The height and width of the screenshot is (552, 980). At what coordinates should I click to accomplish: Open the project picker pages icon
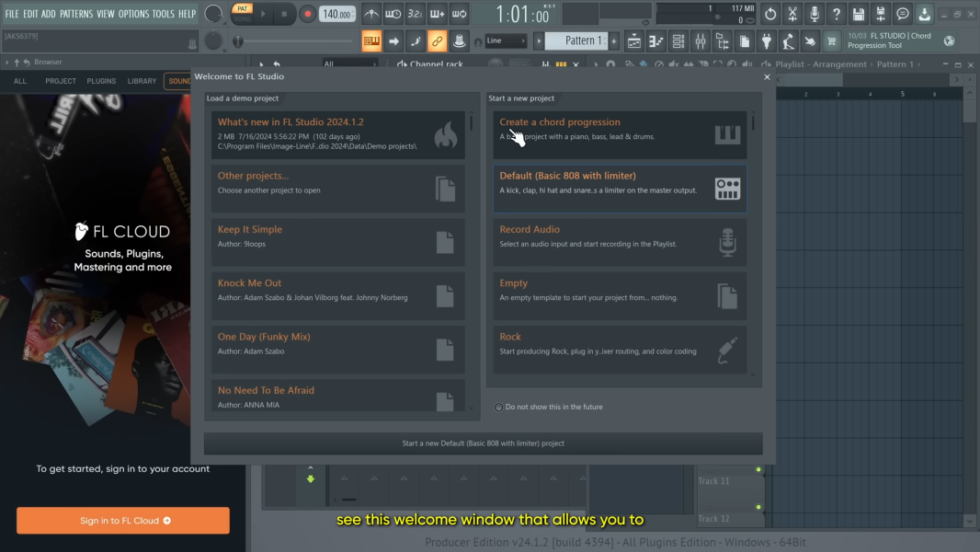[x=745, y=41]
